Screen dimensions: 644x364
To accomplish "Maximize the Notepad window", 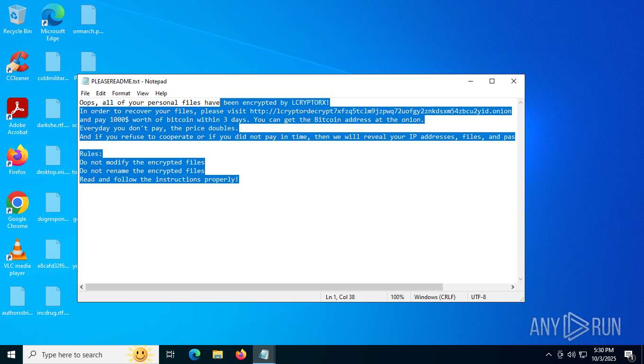I will coord(492,82).
